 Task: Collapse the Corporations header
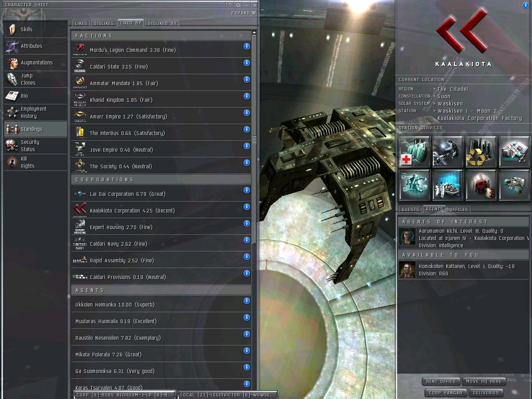tap(161, 179)
